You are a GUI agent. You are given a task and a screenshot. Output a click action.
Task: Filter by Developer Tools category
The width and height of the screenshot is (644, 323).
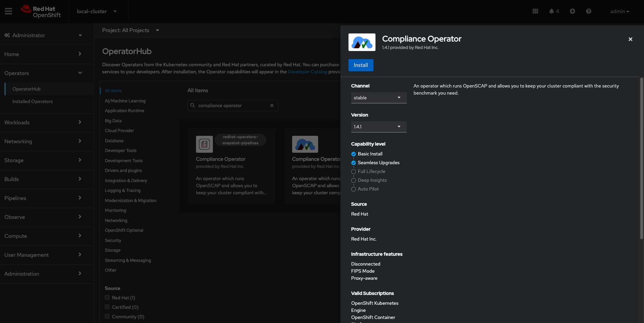tap(121, 150)
